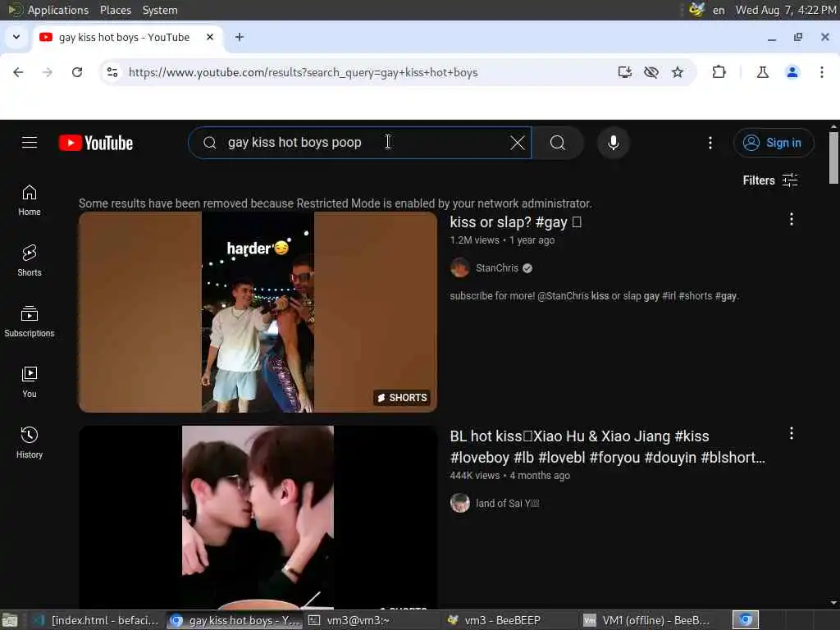Click the page vertical scrollbar thumb
This screenshot has height=630, width=840.
(x=833, y=158)
